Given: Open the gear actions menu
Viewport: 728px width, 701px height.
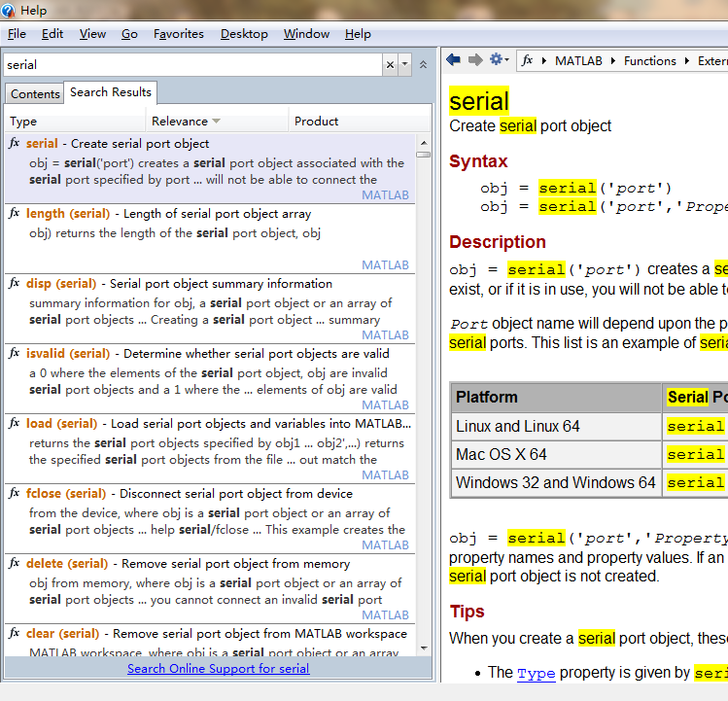Looking at the screenshot, I should (x=499, y=60).
